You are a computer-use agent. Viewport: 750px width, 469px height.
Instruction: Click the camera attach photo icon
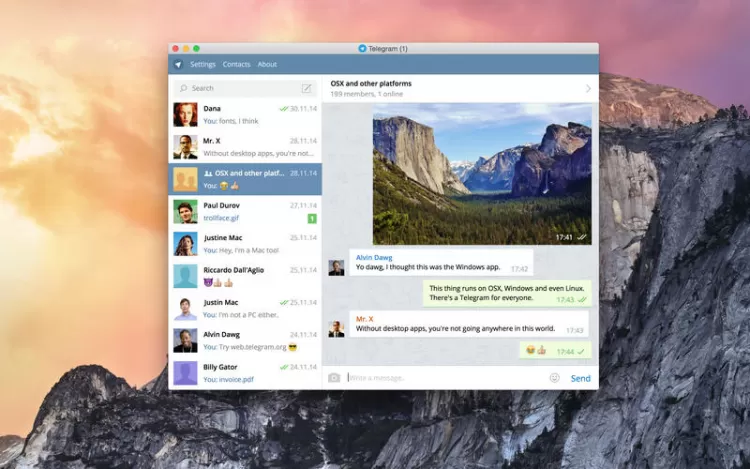(x=334, y=378)
